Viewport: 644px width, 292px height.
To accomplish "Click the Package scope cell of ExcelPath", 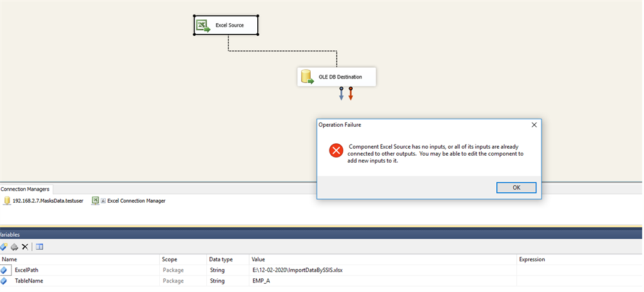I will click(x=184, y=270).
